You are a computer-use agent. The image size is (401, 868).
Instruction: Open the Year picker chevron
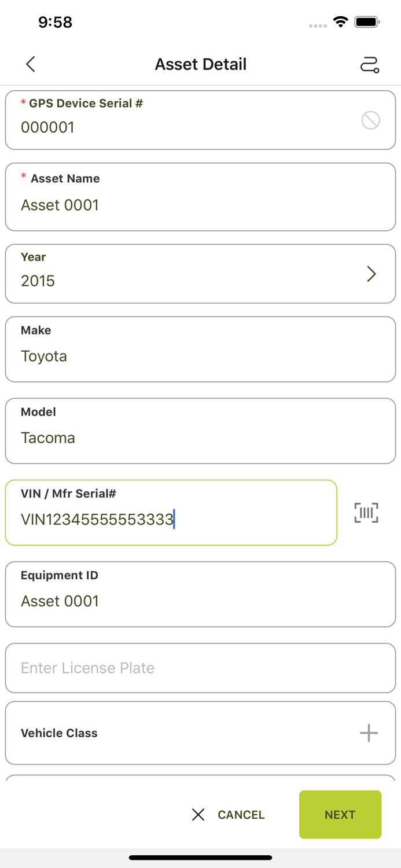pos(371,274)
